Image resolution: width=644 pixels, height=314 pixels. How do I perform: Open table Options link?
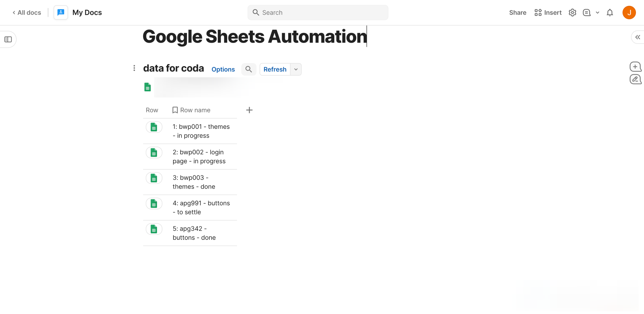pos(223,69)
